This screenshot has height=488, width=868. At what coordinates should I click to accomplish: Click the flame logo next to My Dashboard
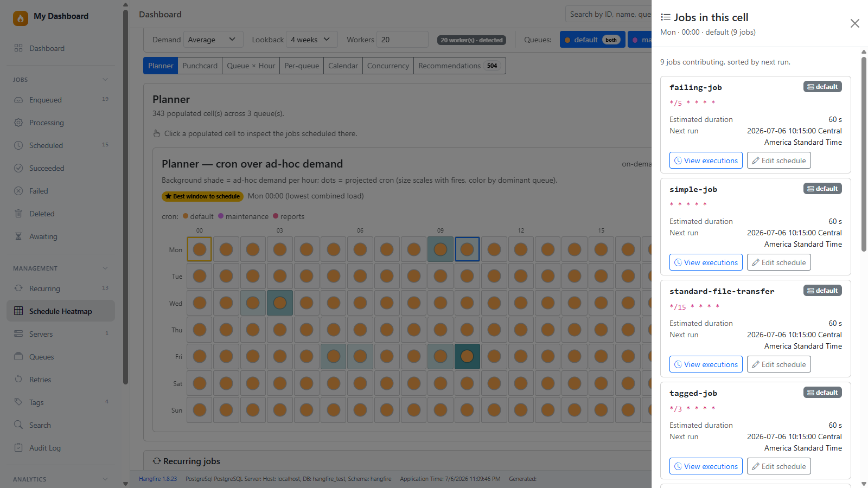point(21,18)
